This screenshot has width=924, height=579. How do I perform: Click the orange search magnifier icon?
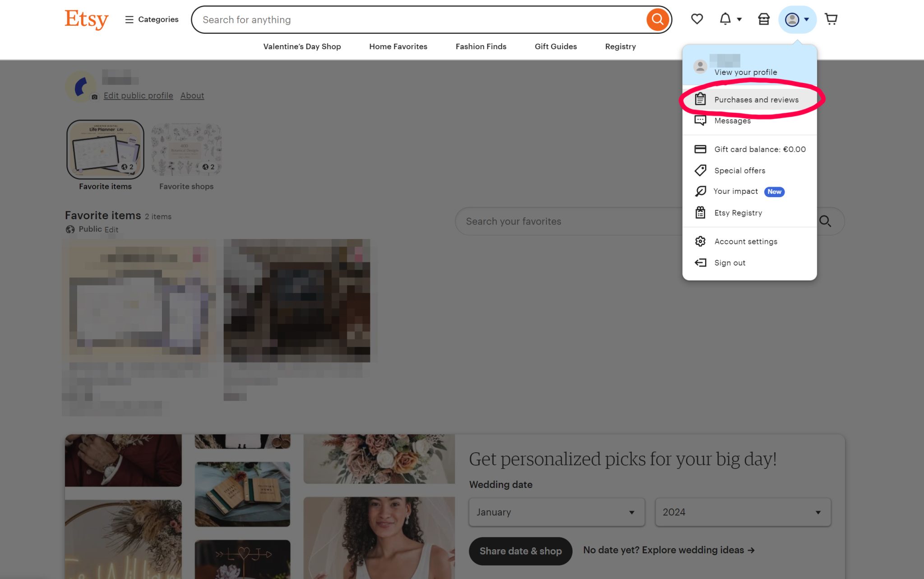(x=657, y=19)
